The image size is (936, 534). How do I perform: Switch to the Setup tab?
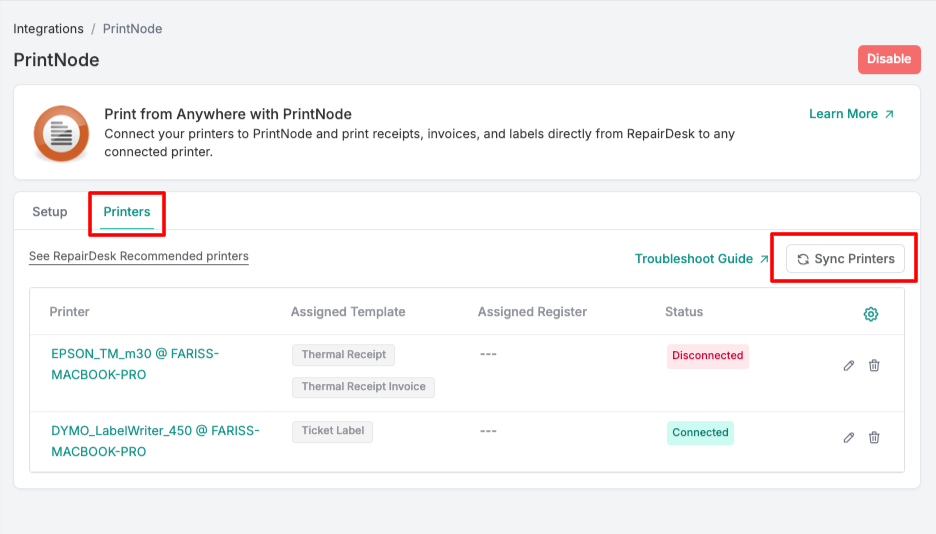tap(50, 212)
